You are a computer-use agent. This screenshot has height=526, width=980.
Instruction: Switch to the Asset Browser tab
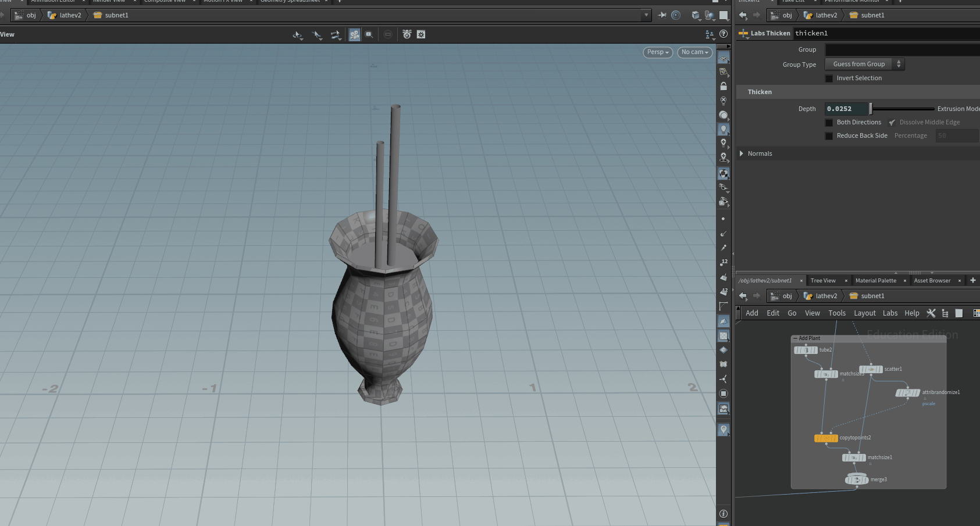pyautogui.click(x=932, y=281)
